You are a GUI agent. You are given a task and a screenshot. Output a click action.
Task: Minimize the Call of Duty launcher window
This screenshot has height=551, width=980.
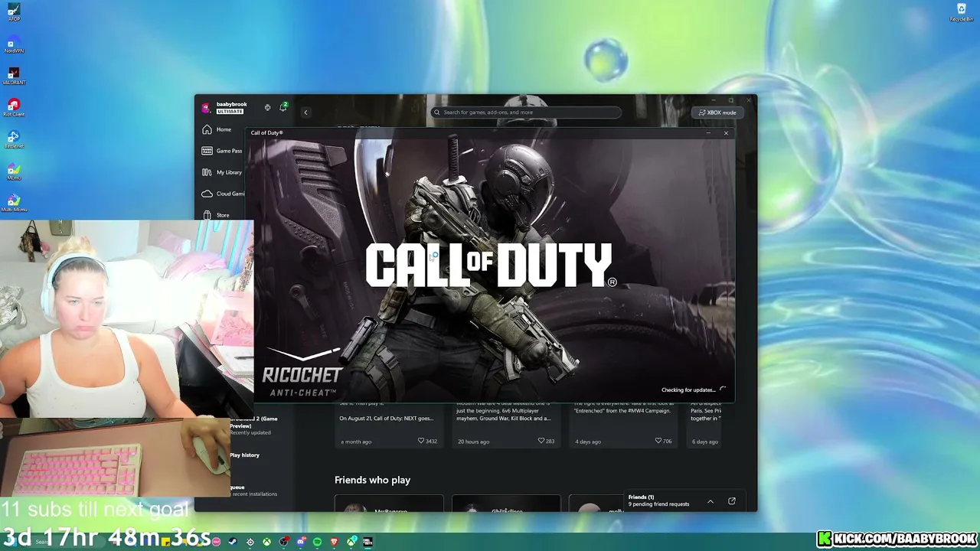point(708,133)
